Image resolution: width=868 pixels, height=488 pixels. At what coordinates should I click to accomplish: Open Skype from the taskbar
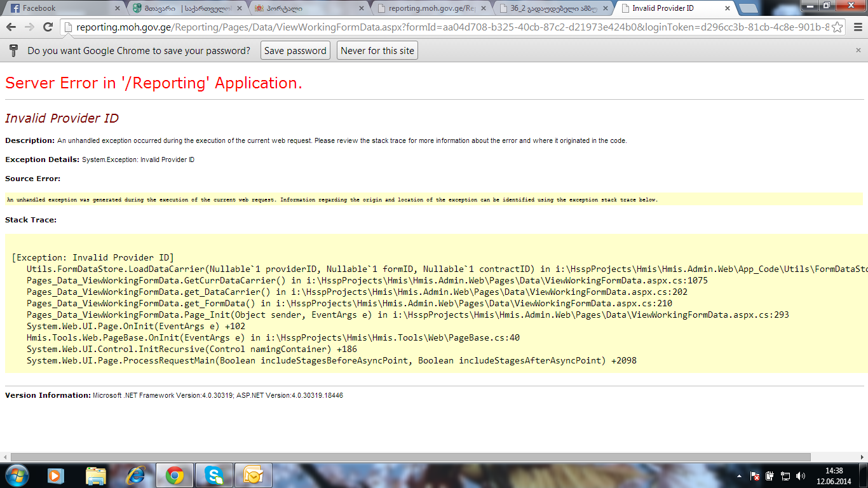pos(214,475)
